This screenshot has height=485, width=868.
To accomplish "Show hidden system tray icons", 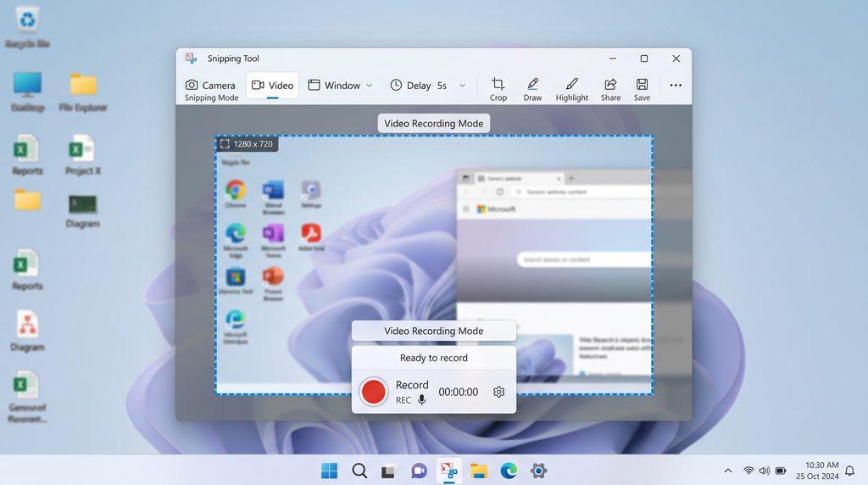I will pyautogui.click(x=728, y=471).
